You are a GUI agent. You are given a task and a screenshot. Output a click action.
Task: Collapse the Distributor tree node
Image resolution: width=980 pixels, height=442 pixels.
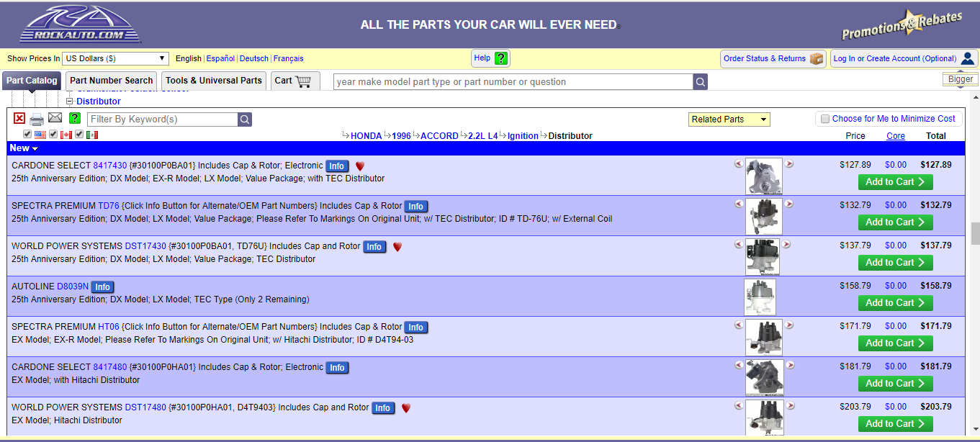click(70, 102)
